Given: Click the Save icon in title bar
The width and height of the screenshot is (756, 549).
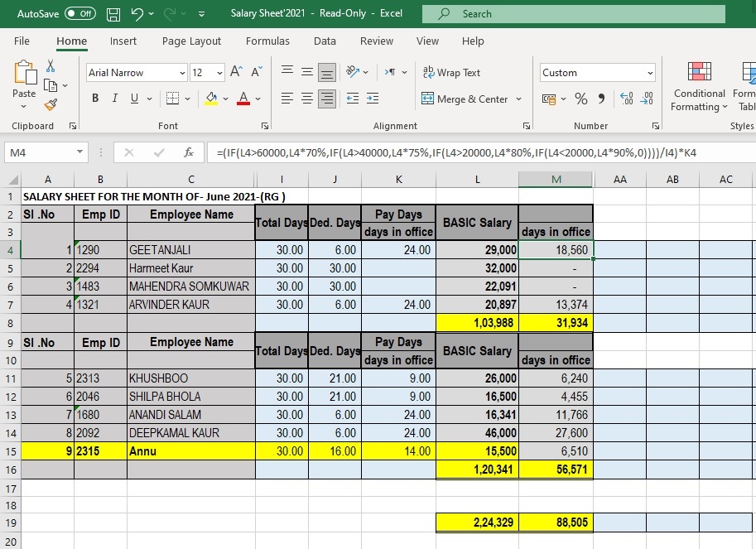Looking at the screenshot, I should [113, 14].
